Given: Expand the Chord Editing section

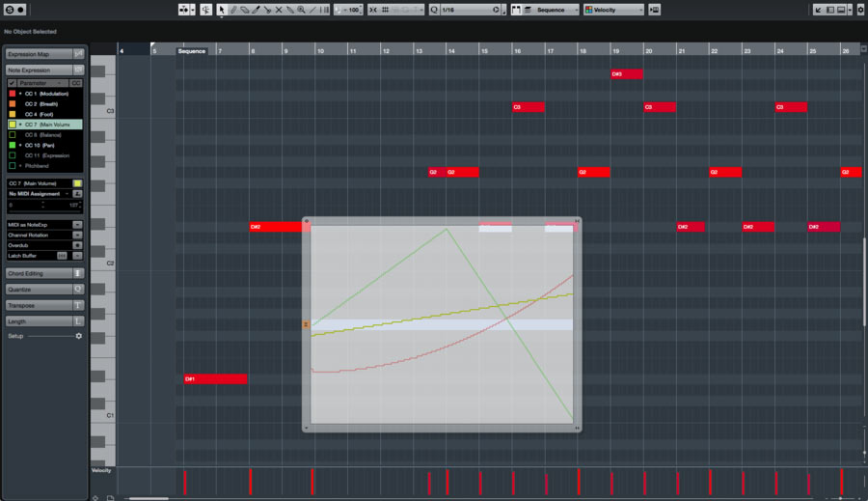Looking at the screenshot, I should (44, 273).
